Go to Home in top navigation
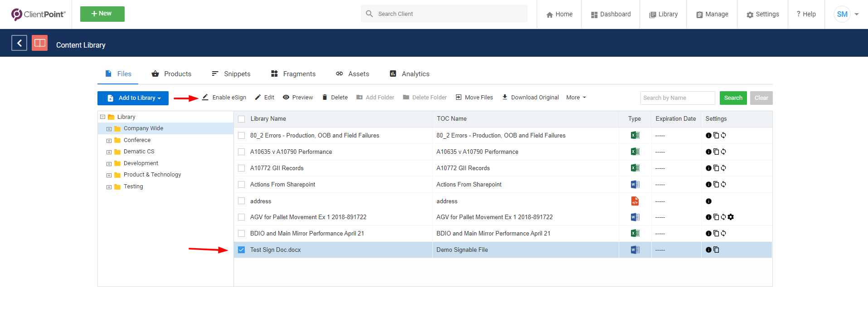 [x=559, y=14]
